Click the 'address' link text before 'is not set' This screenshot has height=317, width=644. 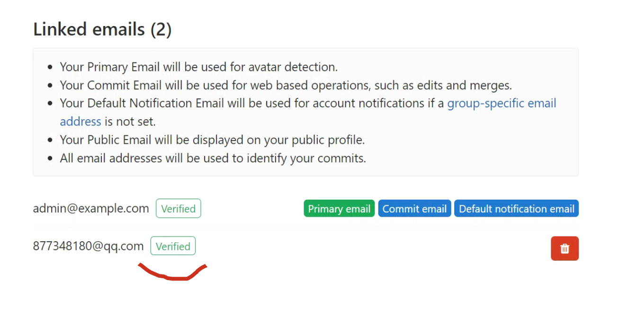pos(80,122)
